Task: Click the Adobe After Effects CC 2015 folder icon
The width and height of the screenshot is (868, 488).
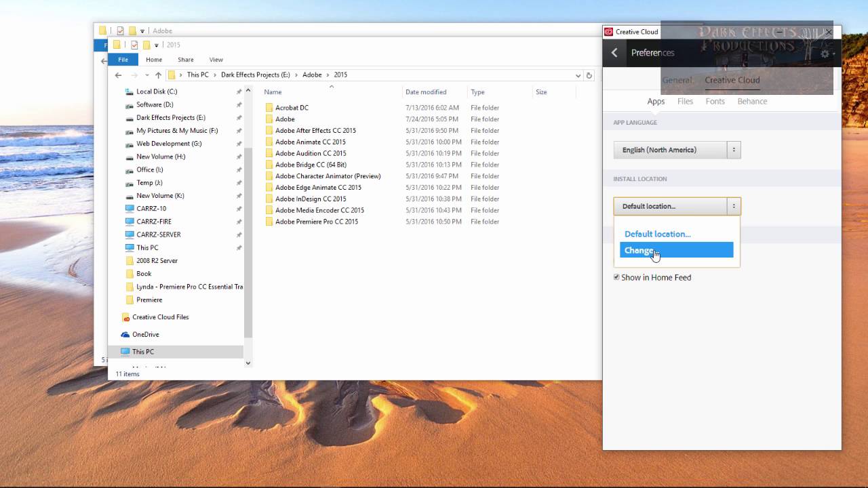Action: point(269,131)
